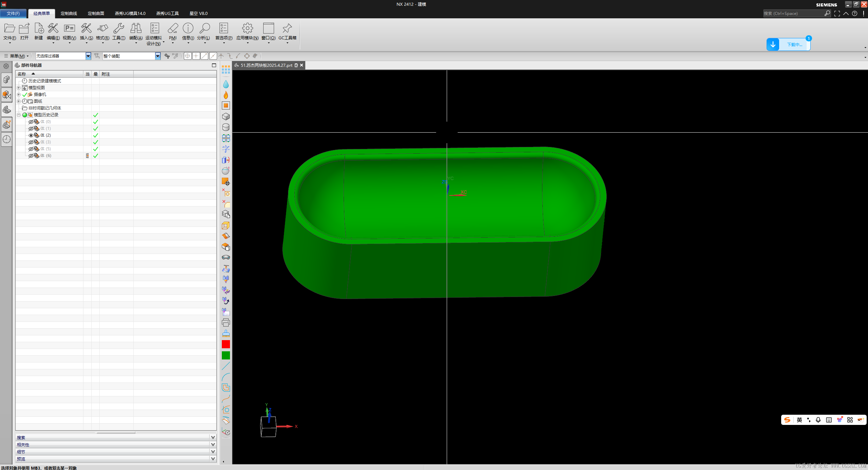Viewport: 868px width, 470px height.
Task: Switch to the 定制曲面 ribbon tab
Action: click(96, 14)
